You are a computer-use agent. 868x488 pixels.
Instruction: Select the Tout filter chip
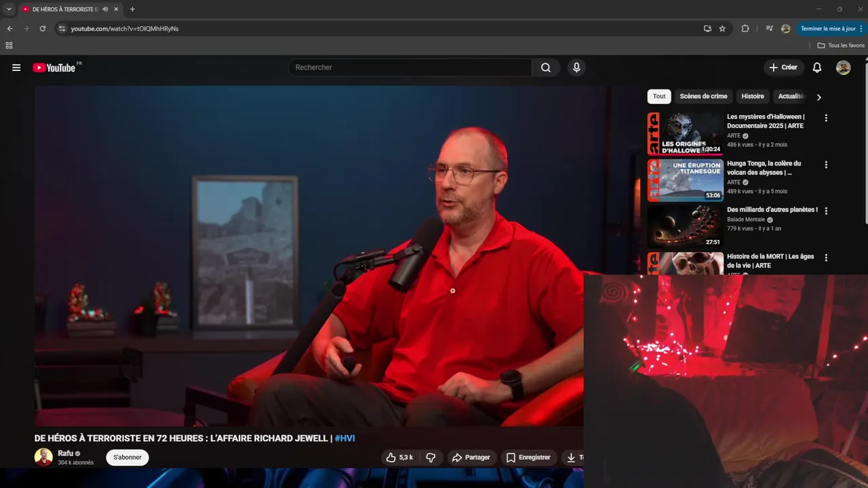pyautogui.click(x=659, y=96)
